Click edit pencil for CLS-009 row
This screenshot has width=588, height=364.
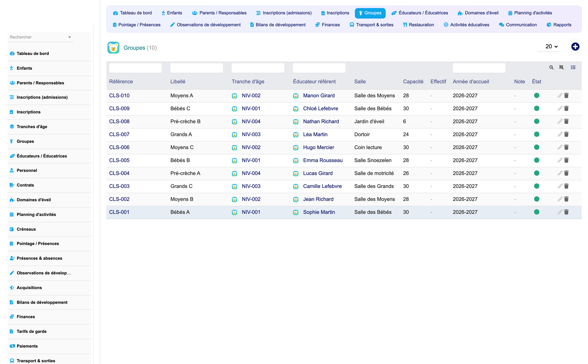point(560,108)
